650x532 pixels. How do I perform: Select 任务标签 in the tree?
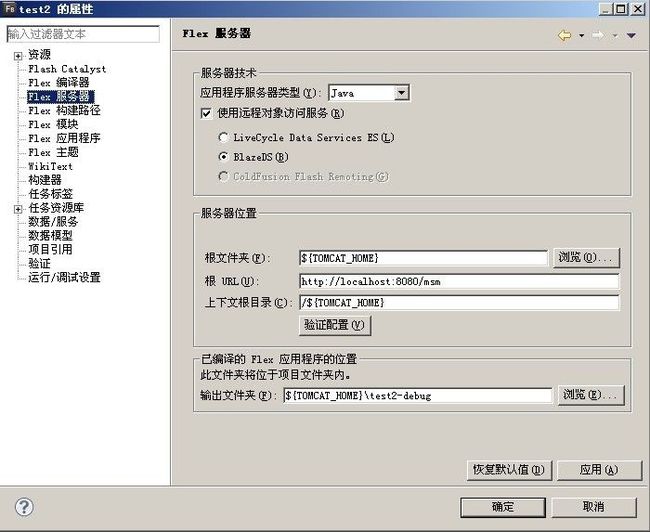pos(50,194)
